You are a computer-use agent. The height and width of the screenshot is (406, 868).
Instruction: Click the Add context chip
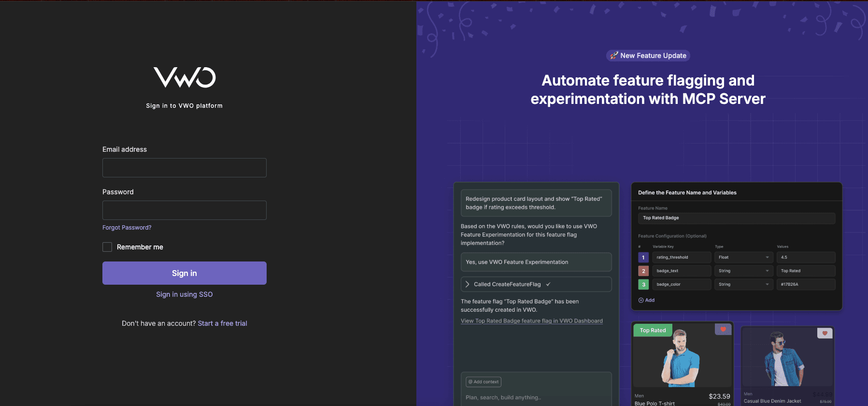click(484, 382)
